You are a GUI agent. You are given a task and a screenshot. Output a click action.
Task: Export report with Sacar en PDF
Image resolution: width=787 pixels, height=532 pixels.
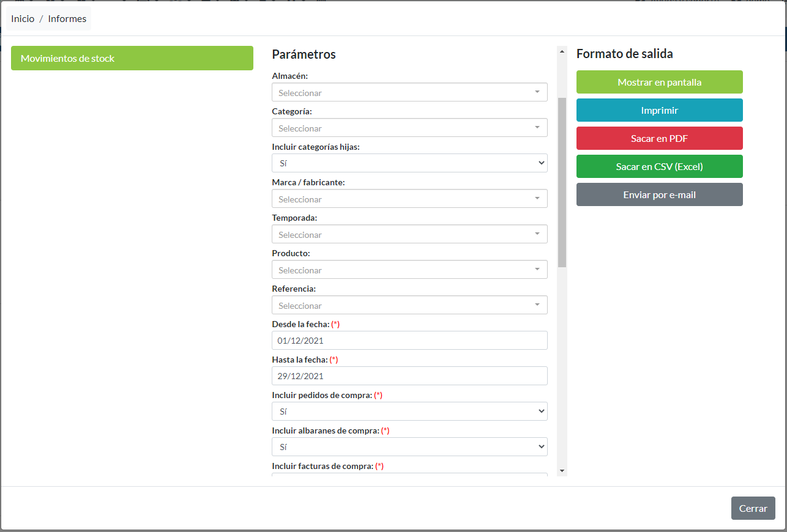pos(659,138)
